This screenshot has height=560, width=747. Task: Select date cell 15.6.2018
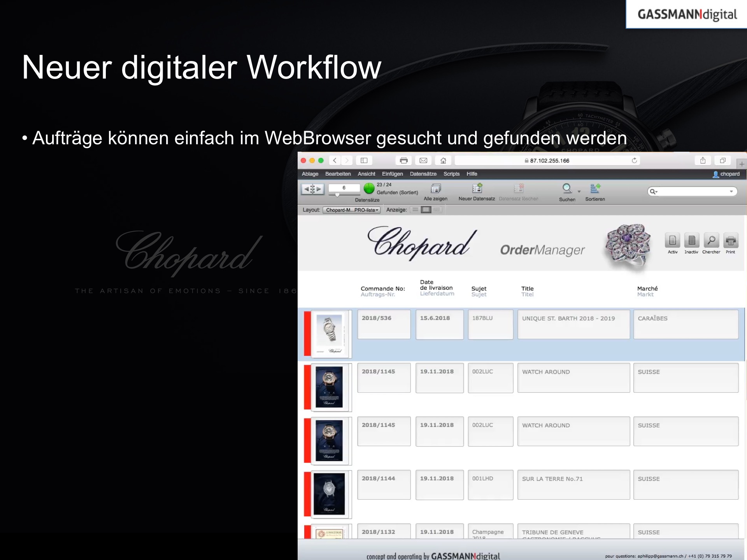[440, 324]
